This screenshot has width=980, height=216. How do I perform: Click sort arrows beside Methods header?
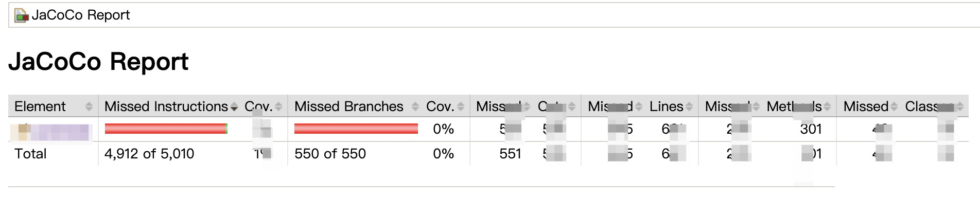[x=827, y=106]
